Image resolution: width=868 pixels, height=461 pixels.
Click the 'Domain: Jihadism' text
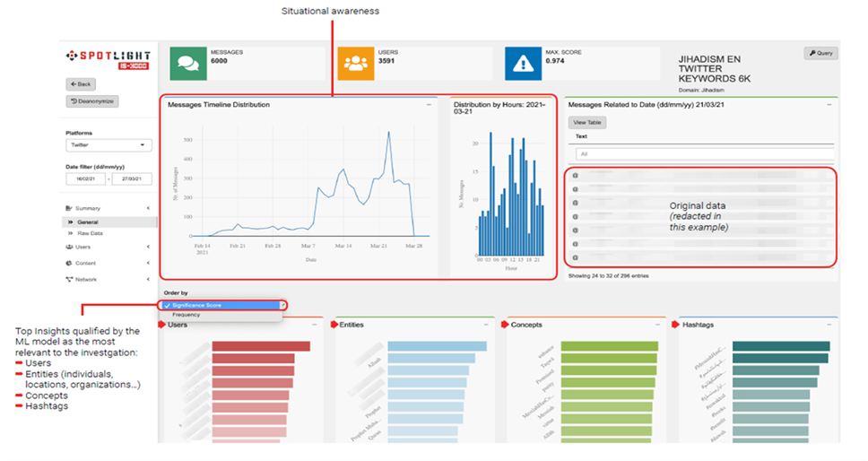click(x=701, y=90)
